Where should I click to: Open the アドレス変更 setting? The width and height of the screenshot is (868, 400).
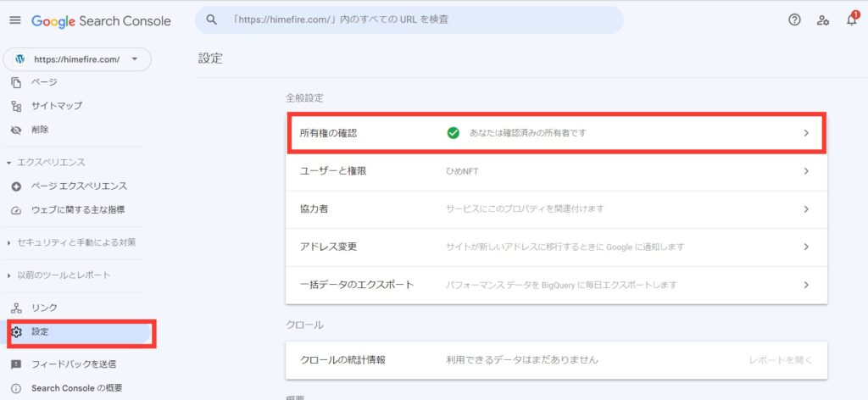click(x=556, y=247)
